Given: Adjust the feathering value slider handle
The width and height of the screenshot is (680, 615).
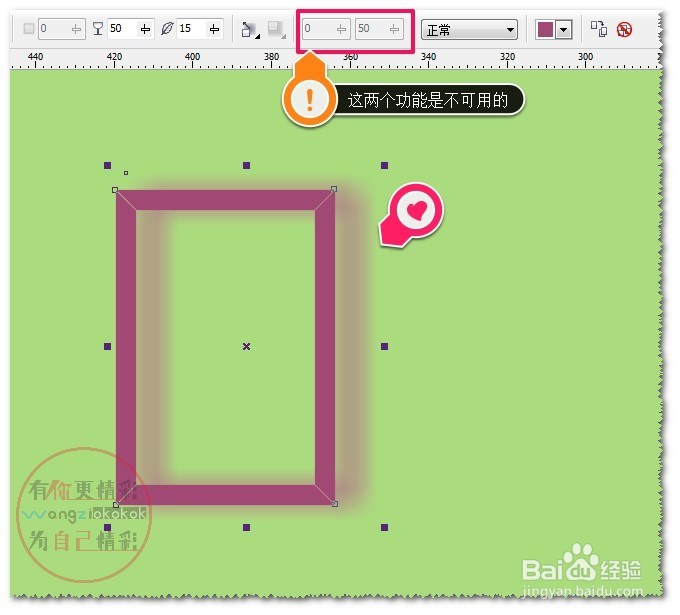Looking at the screenshot, I should click(214, 29).
